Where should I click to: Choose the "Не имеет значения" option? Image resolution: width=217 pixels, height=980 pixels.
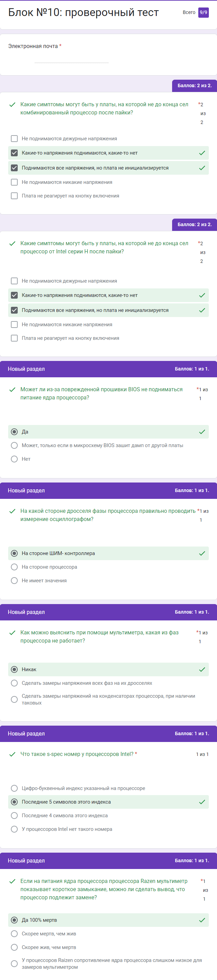(x=14, y=581)
